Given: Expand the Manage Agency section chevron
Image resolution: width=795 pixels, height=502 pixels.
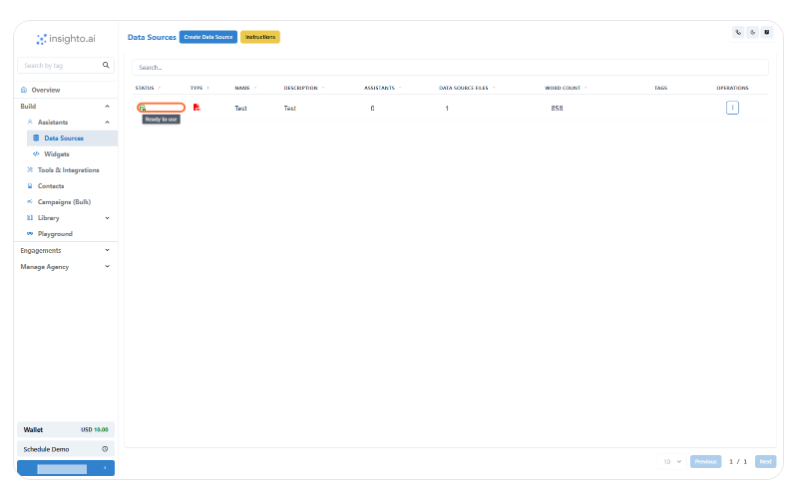Looking at the screenshot, I should [x=107, y=266].
